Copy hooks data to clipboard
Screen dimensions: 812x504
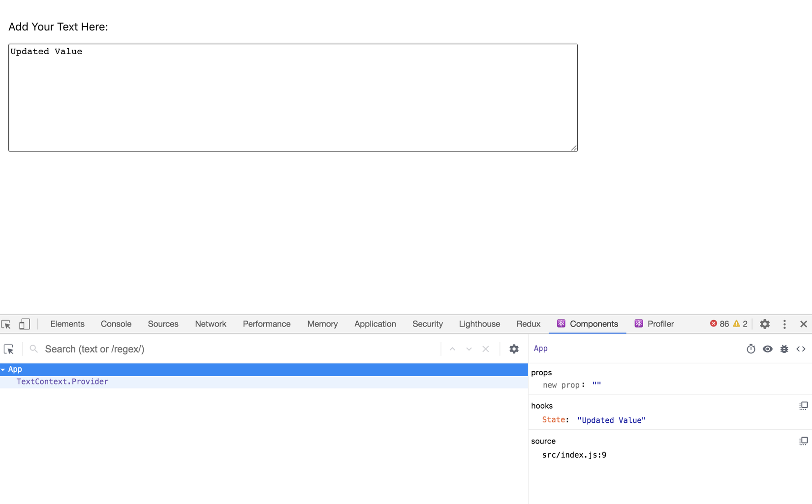[803, 406]
